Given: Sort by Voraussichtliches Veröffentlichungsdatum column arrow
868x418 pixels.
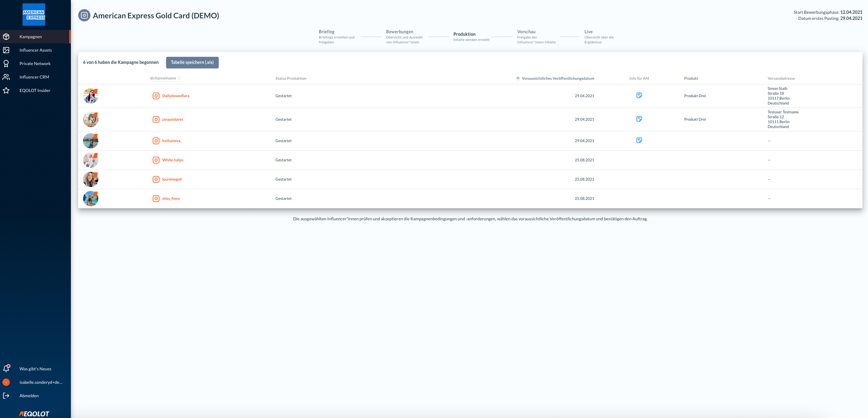Looking at the screenshot, I should [518, 79].
